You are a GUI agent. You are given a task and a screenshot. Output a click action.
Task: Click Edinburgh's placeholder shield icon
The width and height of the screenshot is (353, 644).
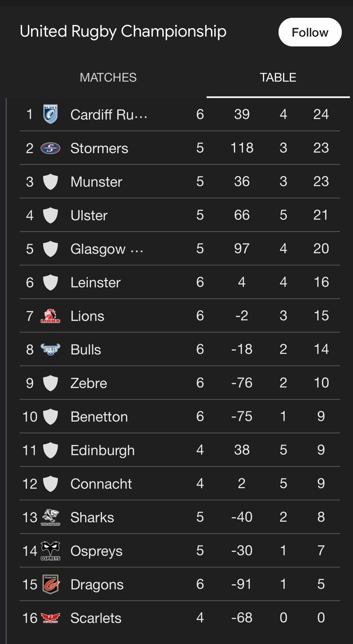[x=50, y=450]
